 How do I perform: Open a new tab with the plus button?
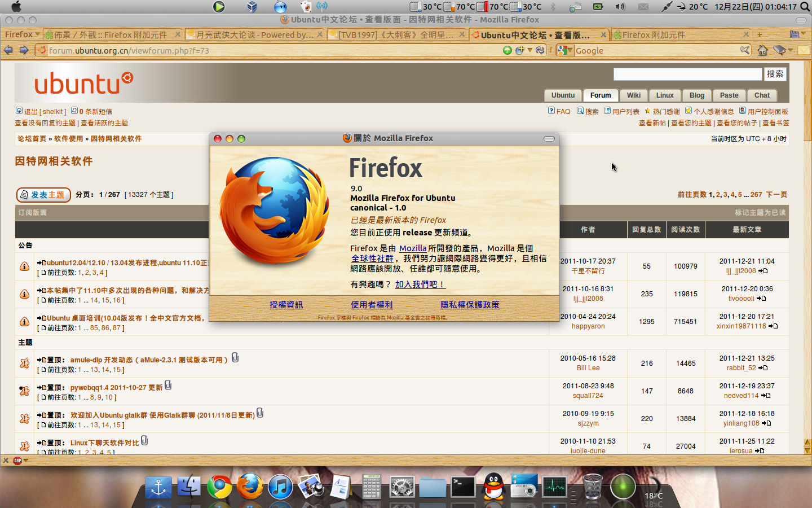(x=760, y=34)
